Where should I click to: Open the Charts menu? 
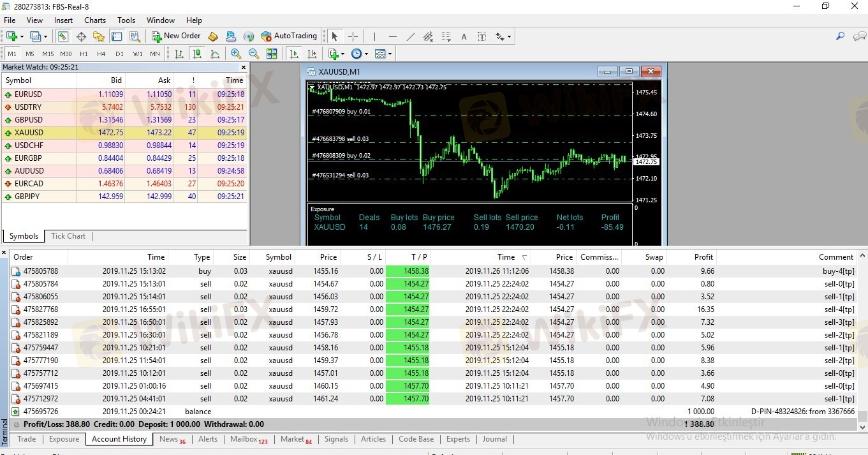(x=95, y=20)
